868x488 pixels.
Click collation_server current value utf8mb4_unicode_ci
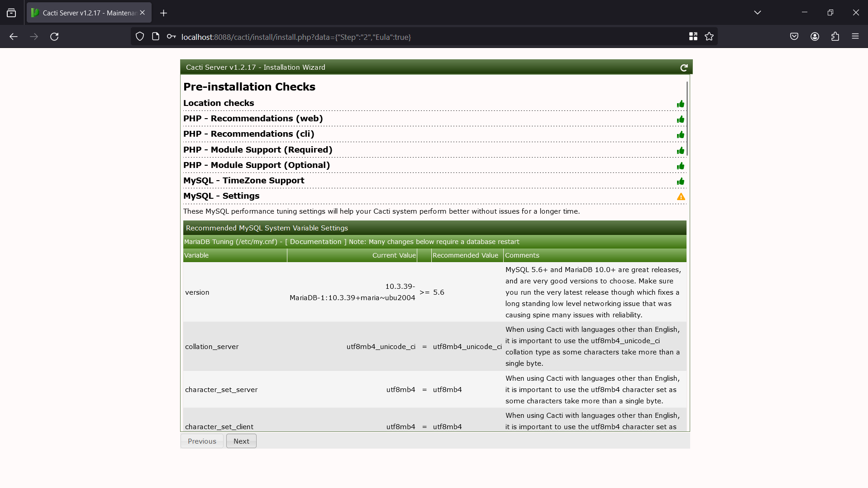coord(381,347)
